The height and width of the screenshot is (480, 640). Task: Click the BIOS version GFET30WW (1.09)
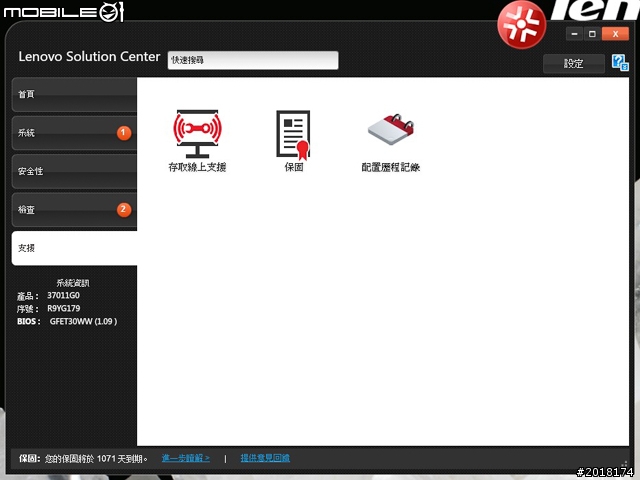pos(83,321)
